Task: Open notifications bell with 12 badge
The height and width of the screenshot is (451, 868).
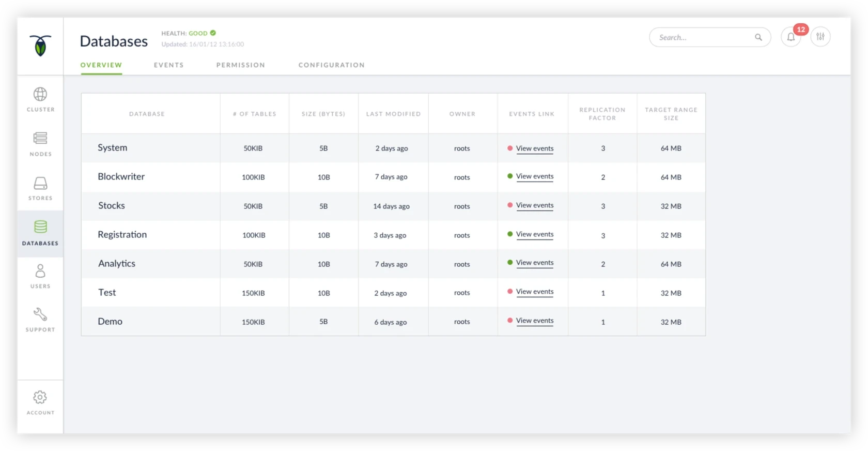Action: [x=791, y=37]
